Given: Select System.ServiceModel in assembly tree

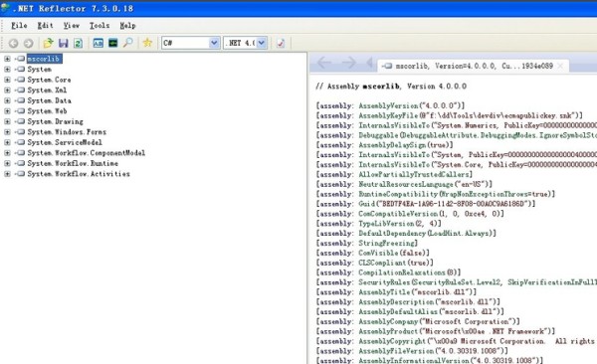Looking at the screenshot, I should point(65,142).
